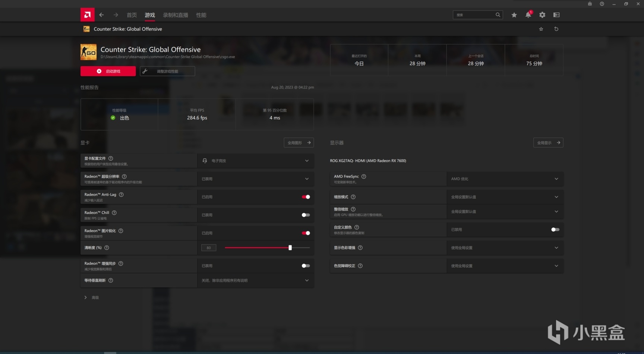Show help for 显示色彩增强

tap(360, 247)
